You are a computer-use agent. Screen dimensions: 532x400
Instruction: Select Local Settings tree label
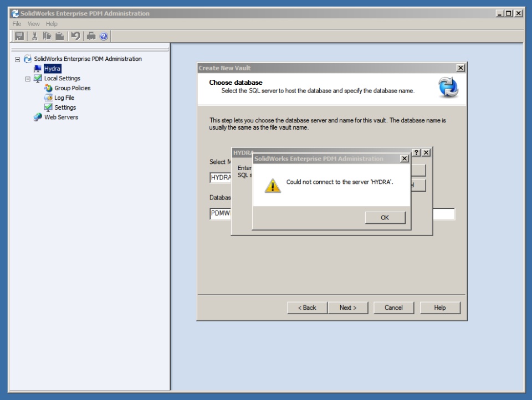(x=62, y=78)
